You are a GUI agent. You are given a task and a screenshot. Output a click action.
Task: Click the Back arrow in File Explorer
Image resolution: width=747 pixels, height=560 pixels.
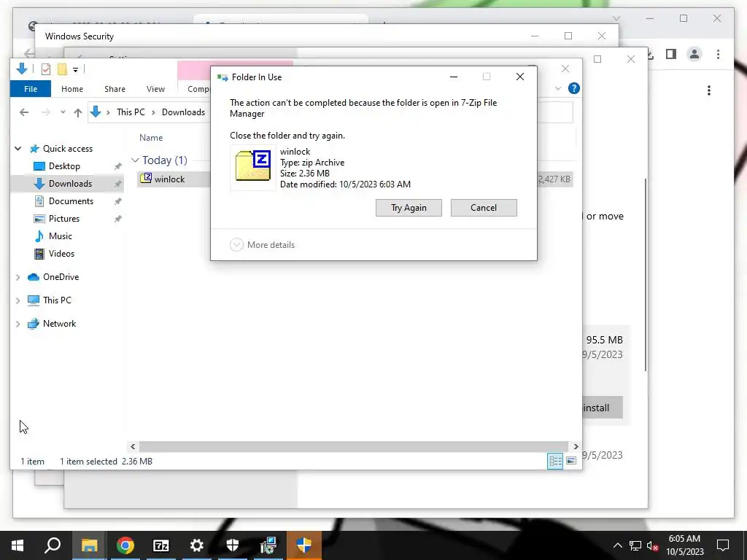pyautogui.click(x=24, y=112)
